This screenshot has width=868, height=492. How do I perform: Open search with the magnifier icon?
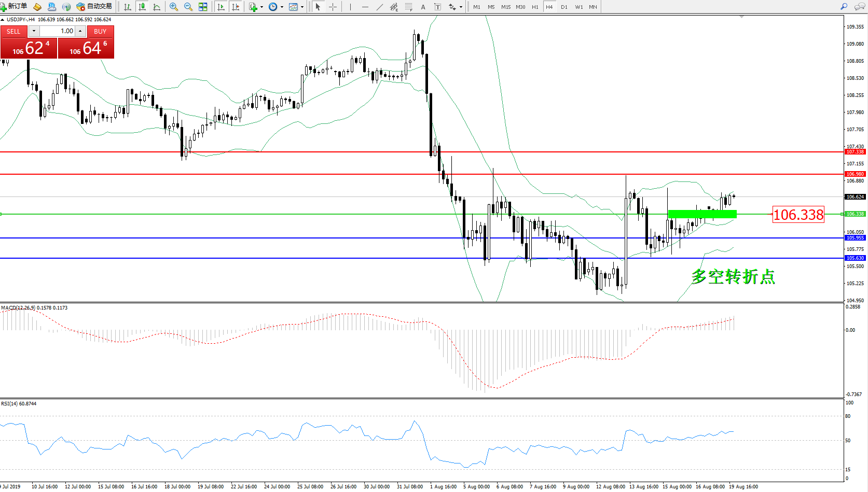coord(844,7)
